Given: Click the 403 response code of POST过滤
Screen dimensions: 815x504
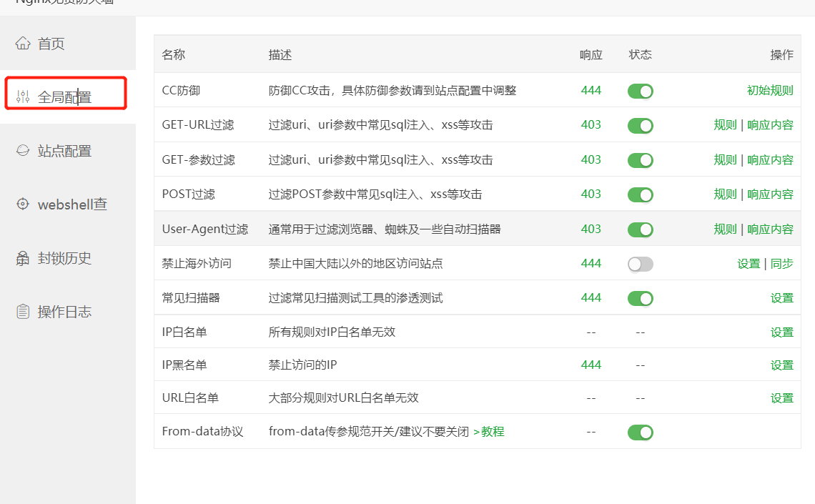Looking at the screenshot, I should pyautogui.click(x=591, y=194).
